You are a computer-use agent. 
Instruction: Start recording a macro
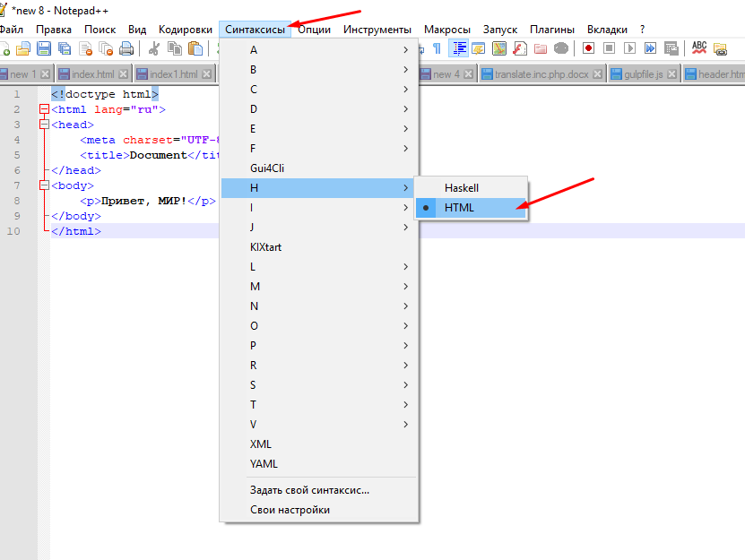click(588, 48)
